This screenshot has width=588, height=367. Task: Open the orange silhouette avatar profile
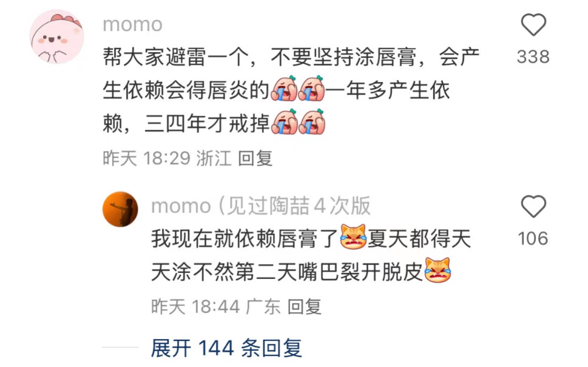point(120,209)
